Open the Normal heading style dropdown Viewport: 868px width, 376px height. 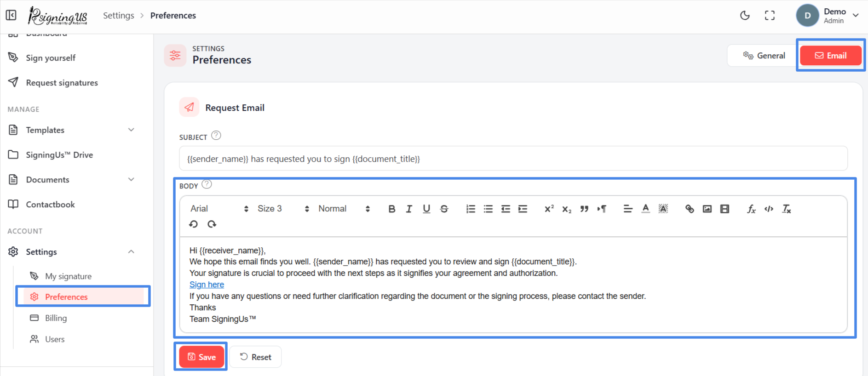click(344, 209)
